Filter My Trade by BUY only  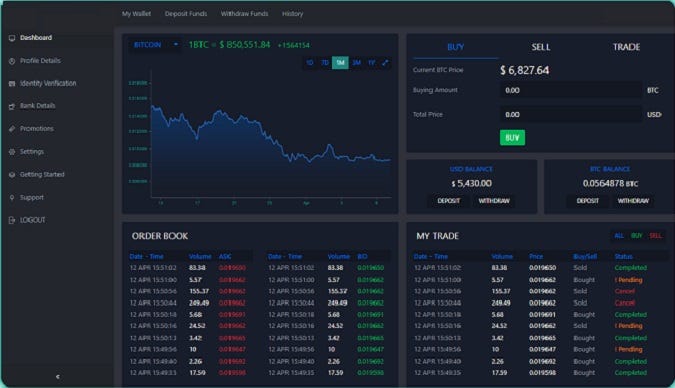636,236
